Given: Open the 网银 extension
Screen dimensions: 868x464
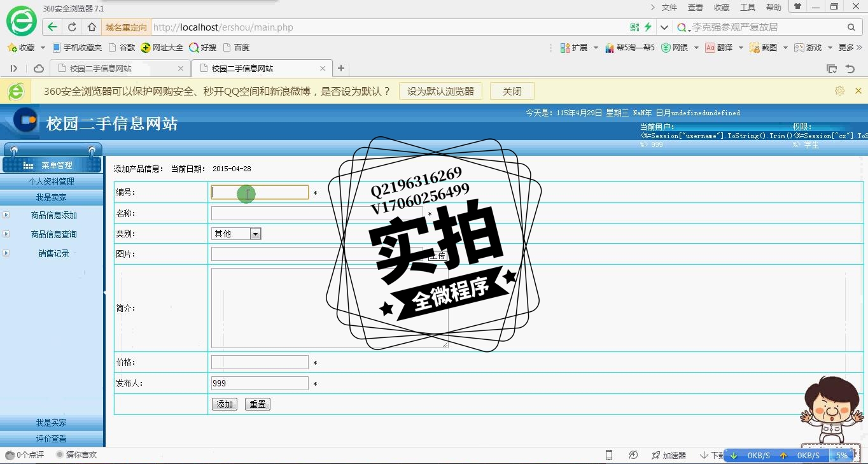Looking at the screenshot, I should click(675, 48).
